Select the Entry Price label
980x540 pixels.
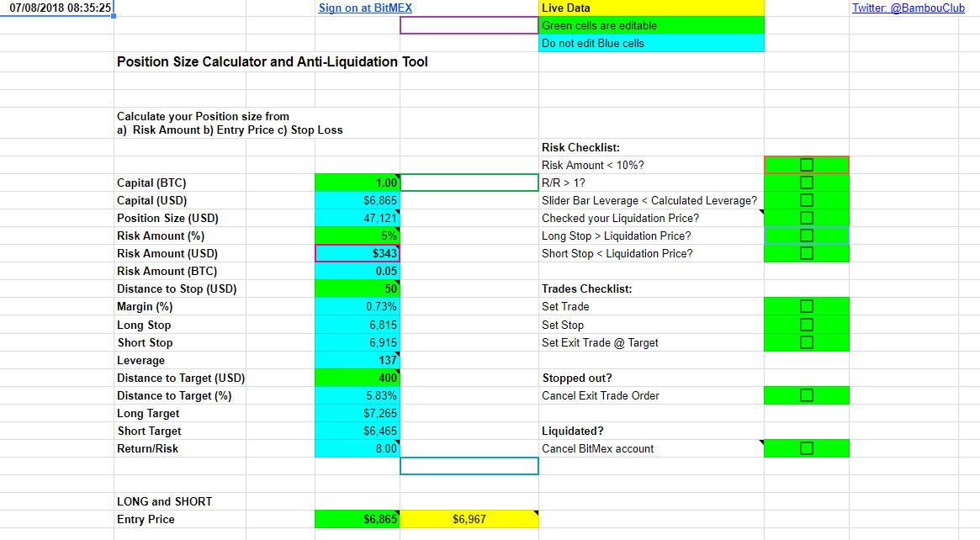(x=146, y=519)
